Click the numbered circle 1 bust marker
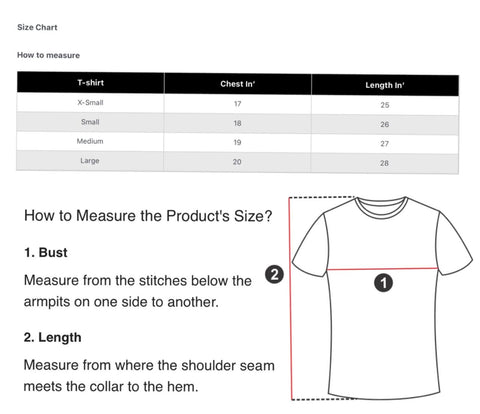This screenshot has height=414, width=480. [x=383, y=283]
